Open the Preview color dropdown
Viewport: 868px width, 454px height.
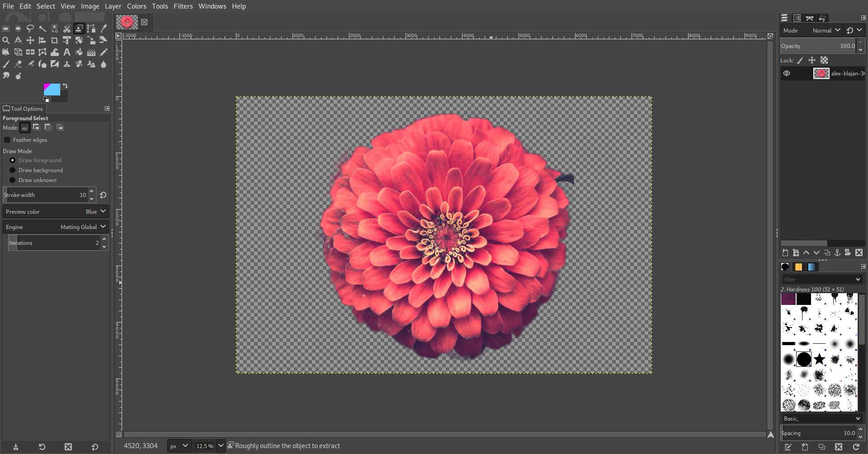pos(56,211)
